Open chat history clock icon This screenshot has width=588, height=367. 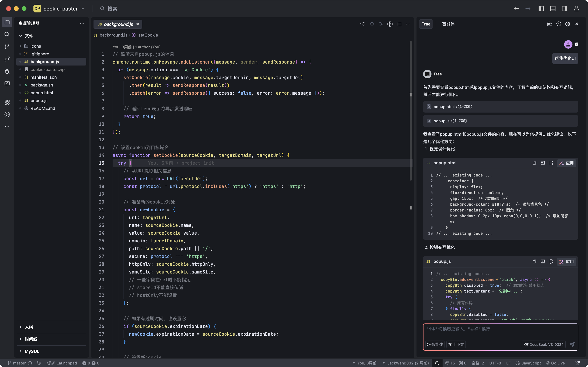(x=558, y=24)
